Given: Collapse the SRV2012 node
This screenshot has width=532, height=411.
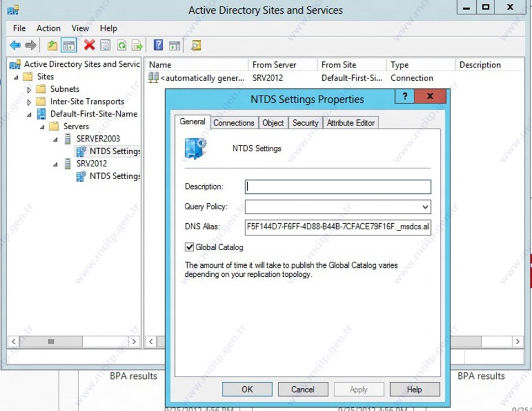Looking at the screenshot, I should tap(55, 165).
